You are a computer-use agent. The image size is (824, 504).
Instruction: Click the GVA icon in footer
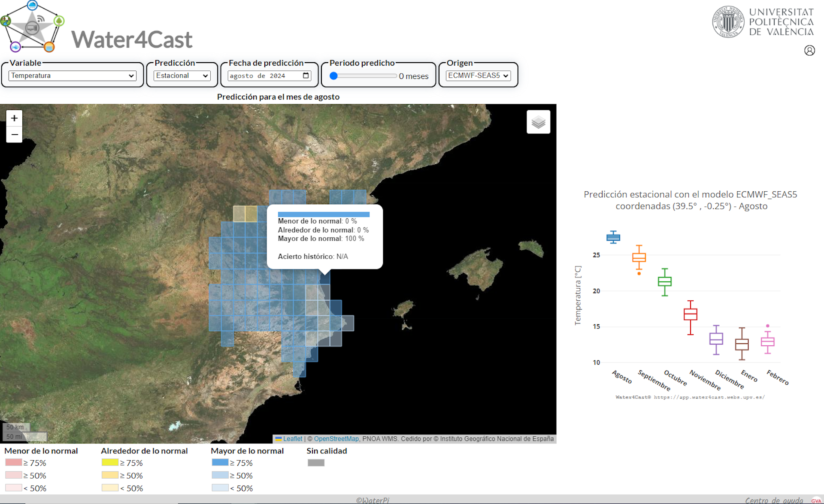(x=815, y=500)
